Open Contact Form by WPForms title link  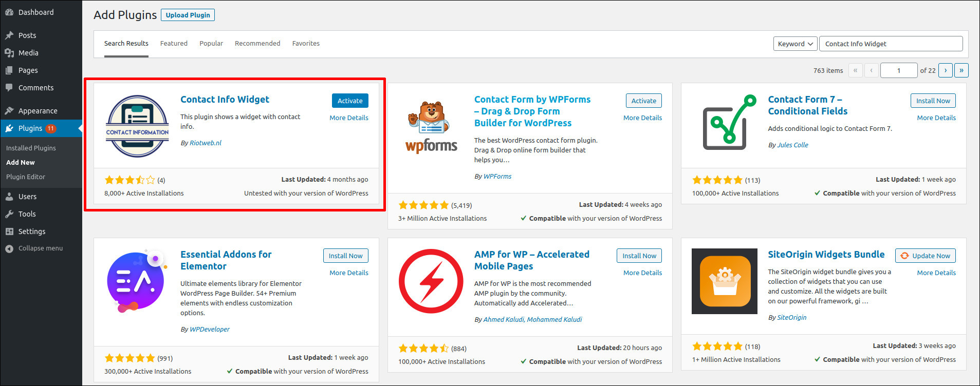(532, 111)
